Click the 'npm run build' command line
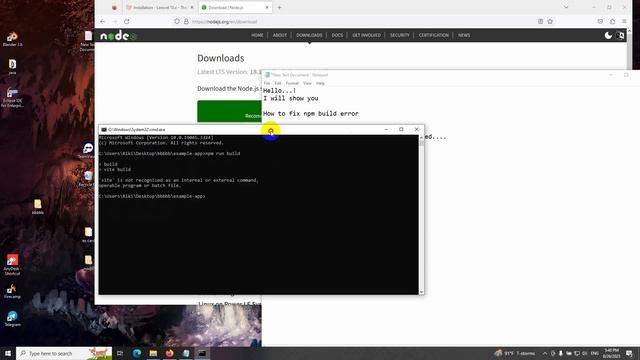 (x=169, y=153)
